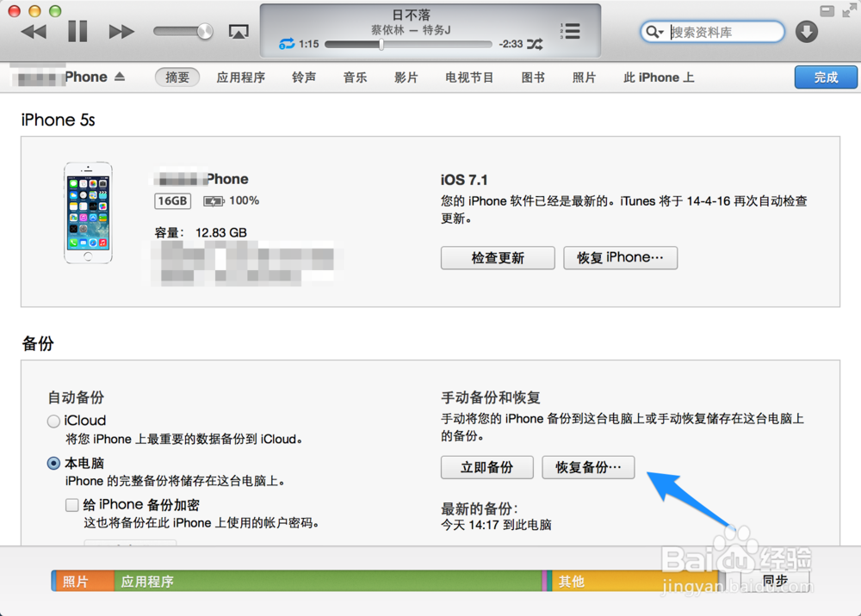Click the blue 完成 button

[x=826, y=77]
